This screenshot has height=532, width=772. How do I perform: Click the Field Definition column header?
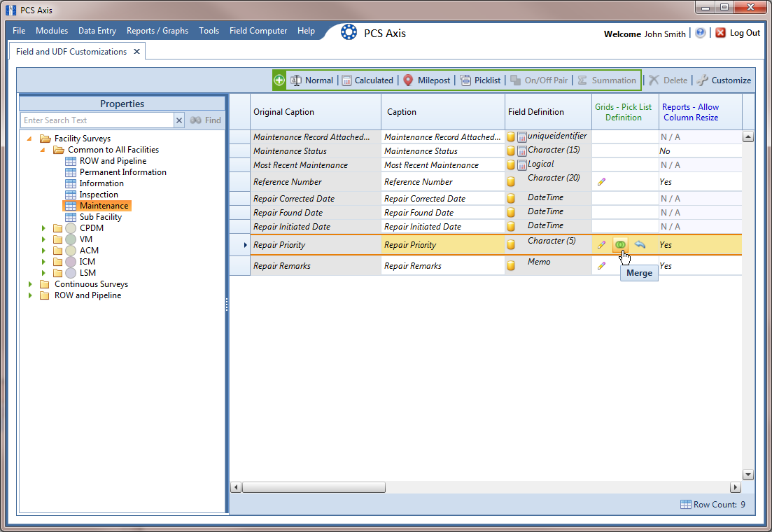(549, 112)
